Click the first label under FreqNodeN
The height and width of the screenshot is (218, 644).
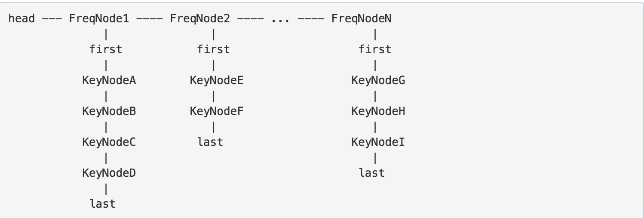[375, 50]
